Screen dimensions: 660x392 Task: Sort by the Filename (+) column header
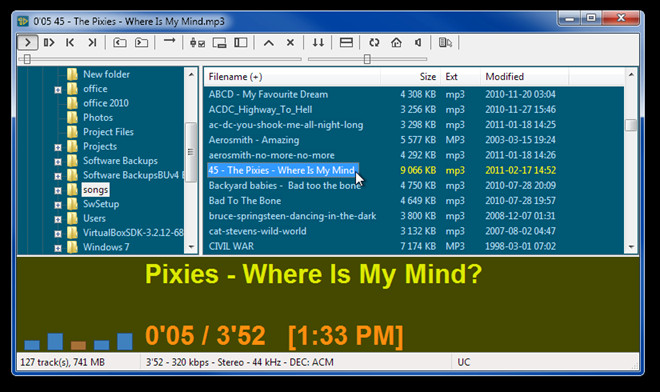(x=293, y=77)
